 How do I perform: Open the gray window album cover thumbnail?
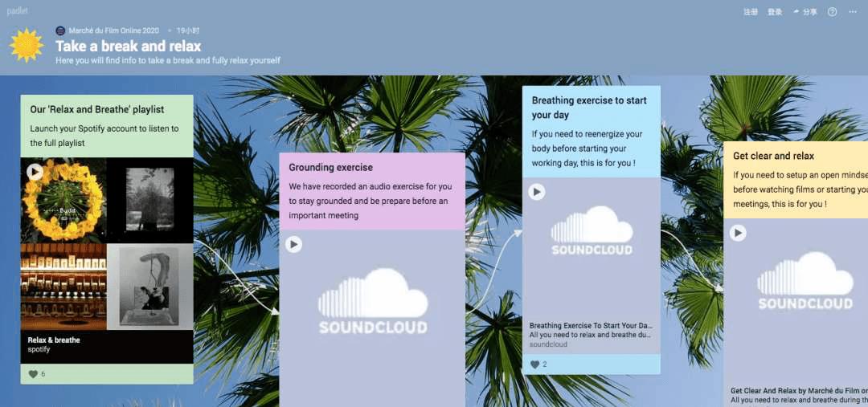[150, 201]
